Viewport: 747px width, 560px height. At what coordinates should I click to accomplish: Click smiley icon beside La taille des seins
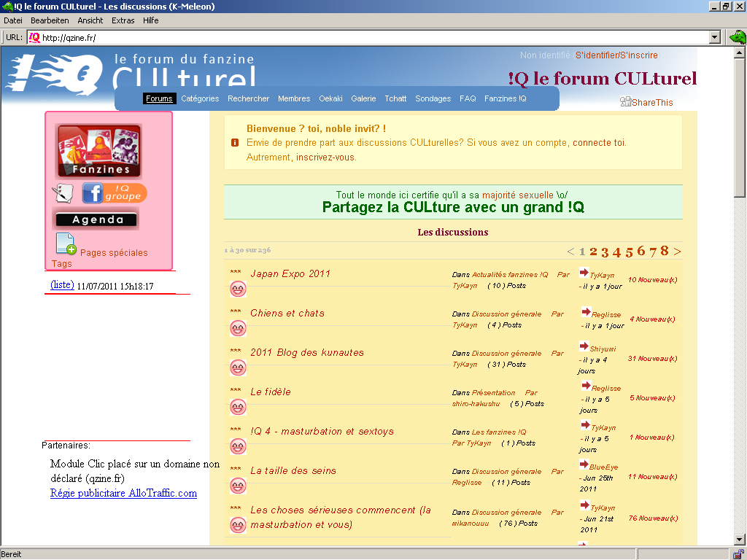[238, 486]
